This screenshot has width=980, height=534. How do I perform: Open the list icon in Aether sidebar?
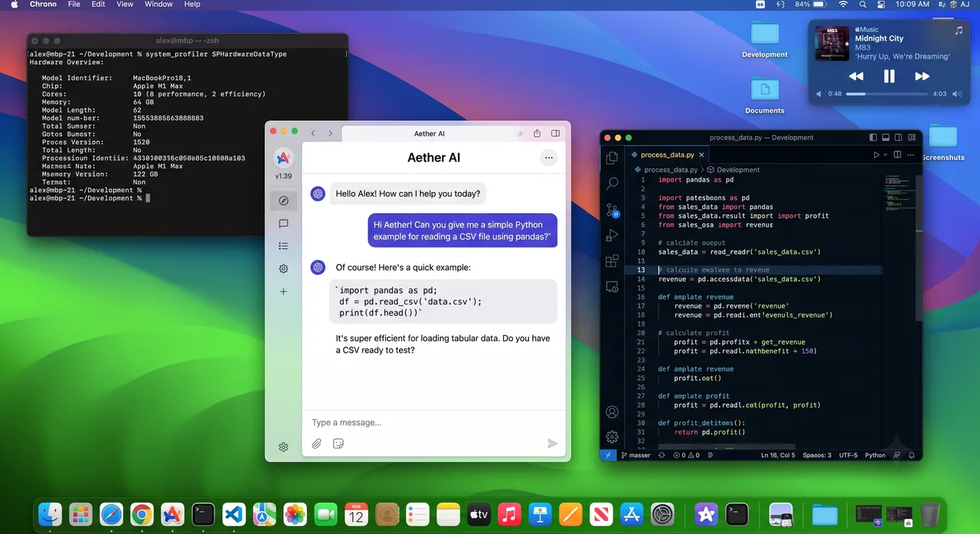[283, 246]
